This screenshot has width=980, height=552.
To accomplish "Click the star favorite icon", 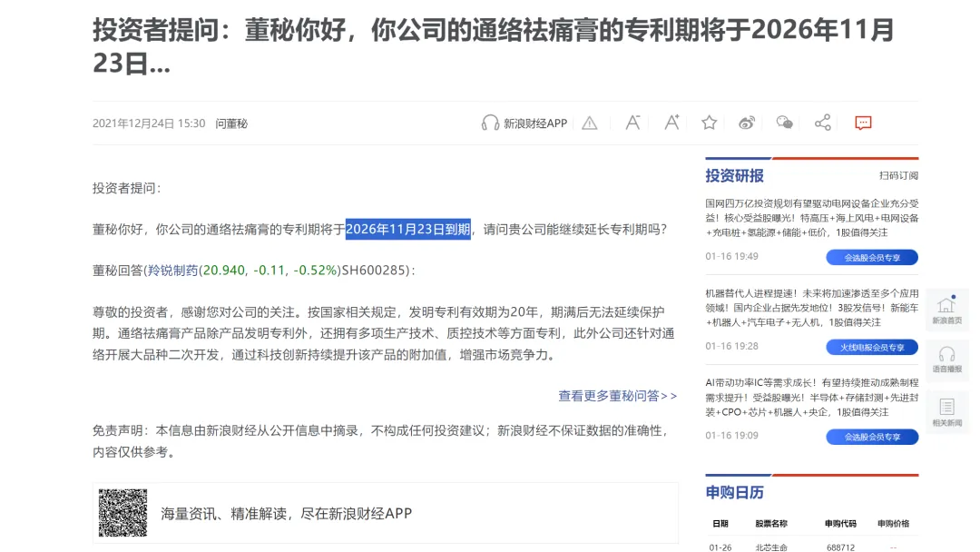I will tap(709, 123).
